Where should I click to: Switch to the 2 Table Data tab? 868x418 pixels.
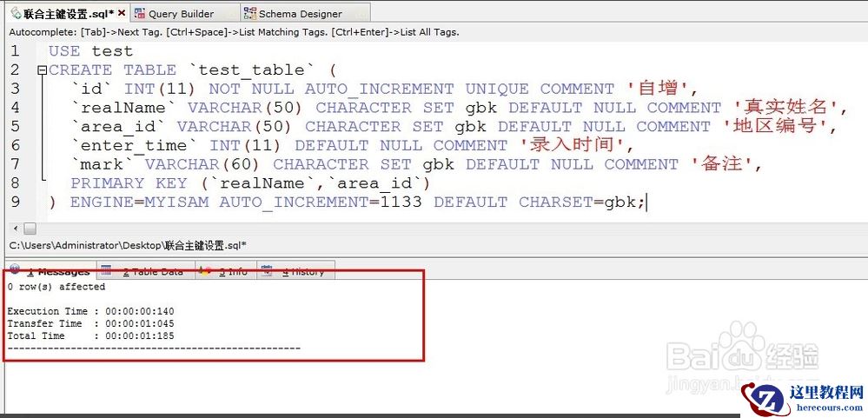[x=145, y=272]
